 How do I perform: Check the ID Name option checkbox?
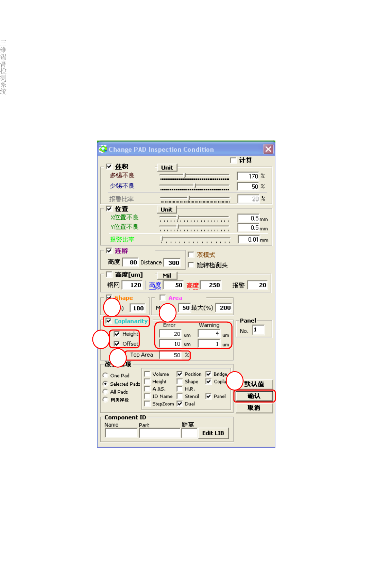(147, 396)
